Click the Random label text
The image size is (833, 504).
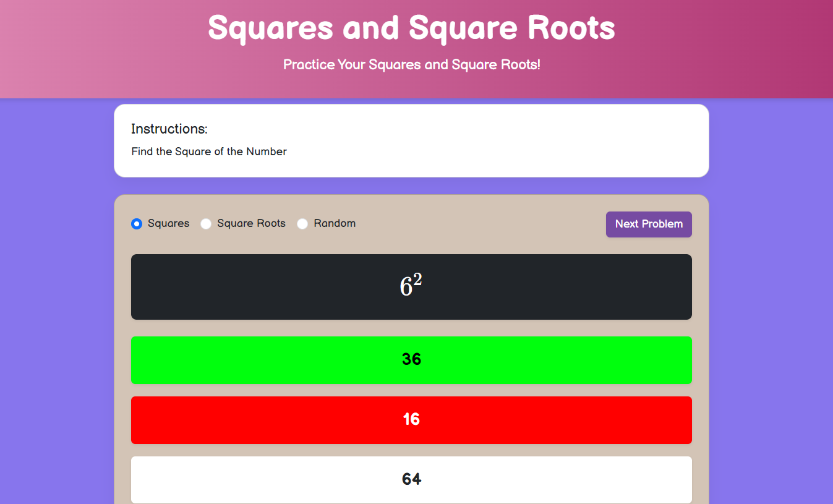click(335, 224)
